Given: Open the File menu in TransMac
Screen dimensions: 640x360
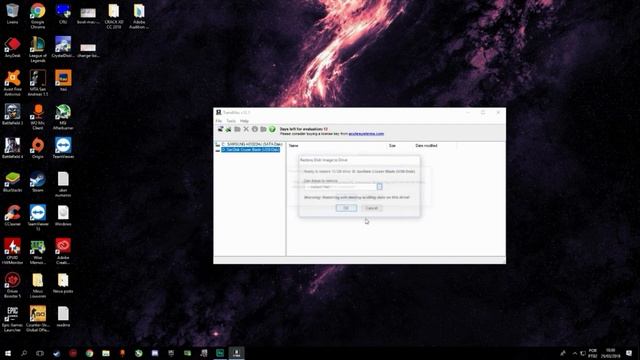Looking at the screenshot, I should (x=219, y=121).
